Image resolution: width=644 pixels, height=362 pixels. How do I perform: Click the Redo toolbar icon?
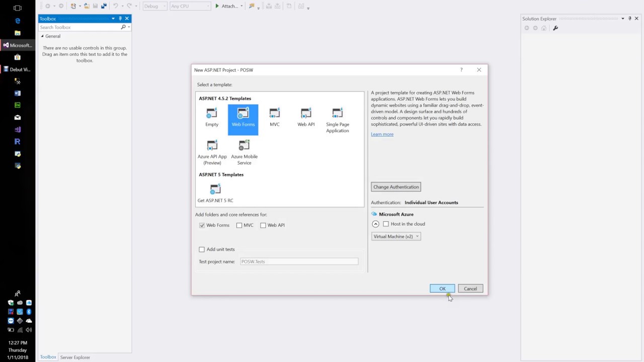tap(130, 6)
